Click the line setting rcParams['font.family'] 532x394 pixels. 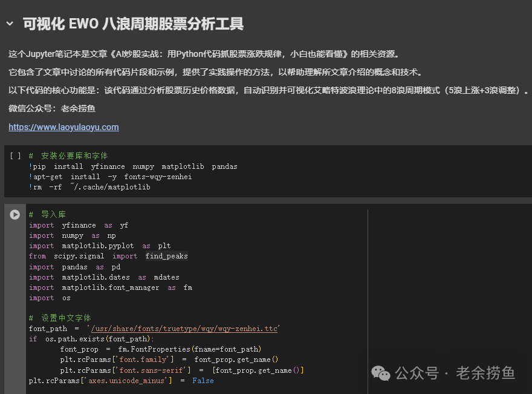(169, 360)
